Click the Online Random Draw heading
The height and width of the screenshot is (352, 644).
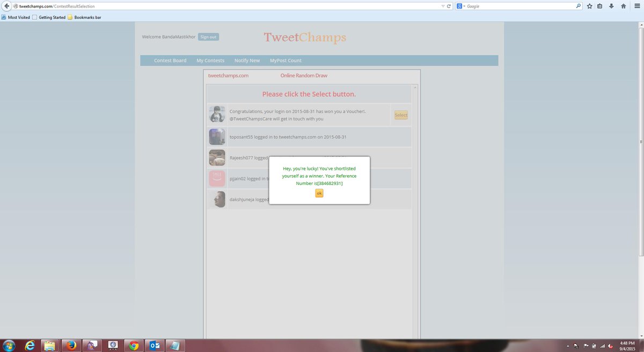pyautogui.click(x=304, y=76)
